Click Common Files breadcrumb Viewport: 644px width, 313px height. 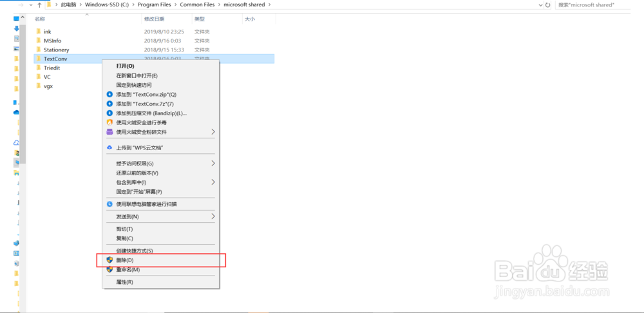point(197,5)
